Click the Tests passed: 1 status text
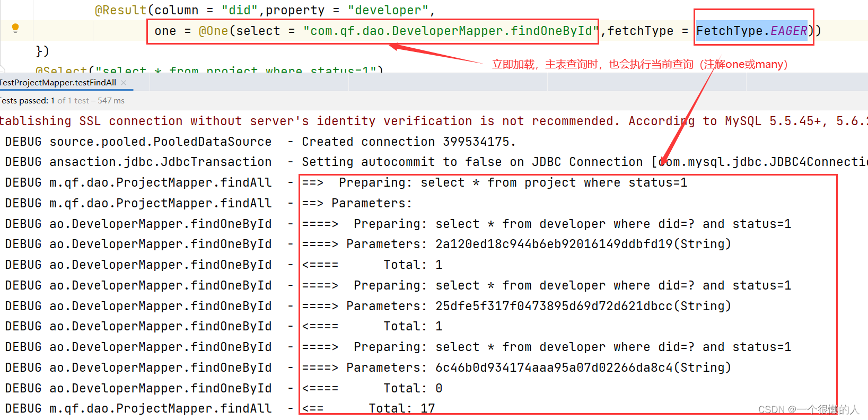The image size is (868, 420). (27, 100)
